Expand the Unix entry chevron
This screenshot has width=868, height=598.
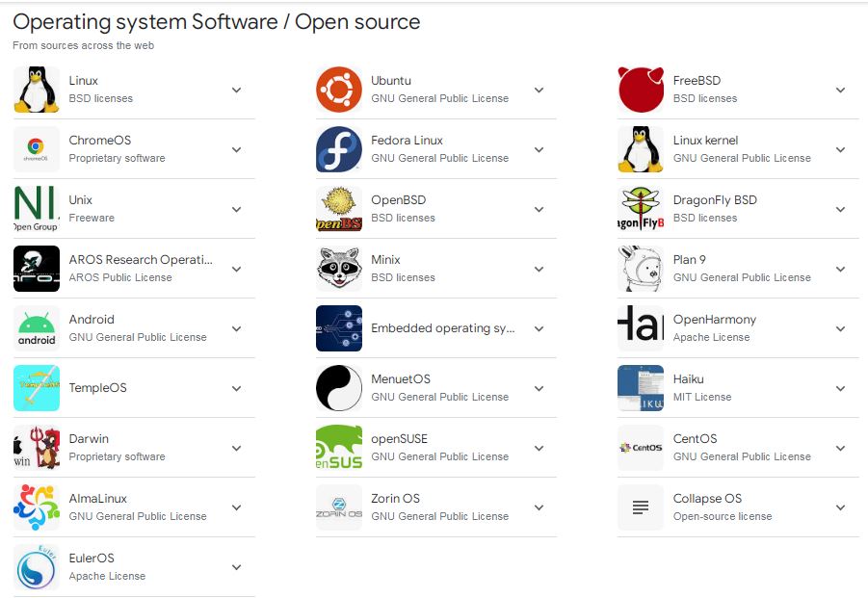click(x=236, y=210)
